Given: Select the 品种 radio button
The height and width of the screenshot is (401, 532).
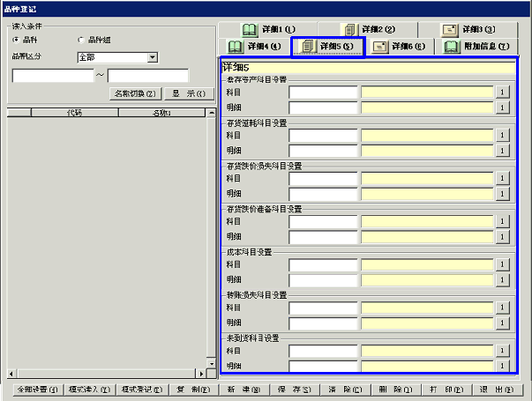Looking at the screenshot, I should click(16, 40).
